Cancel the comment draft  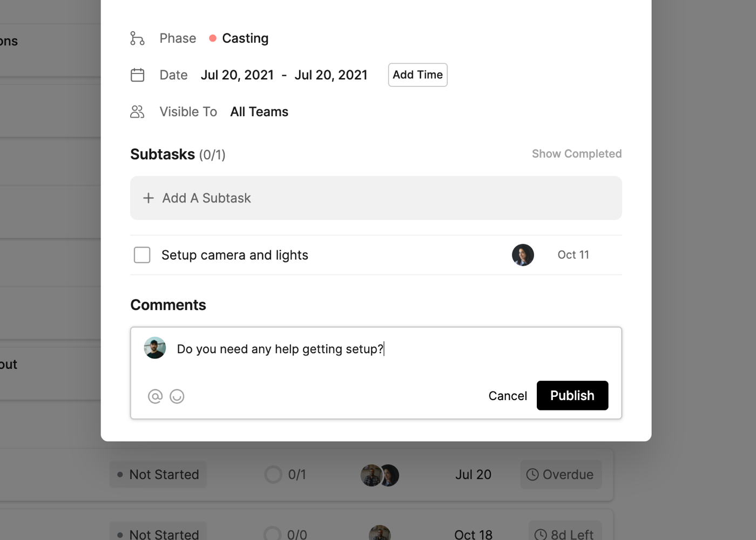click(x=508, y=396)
